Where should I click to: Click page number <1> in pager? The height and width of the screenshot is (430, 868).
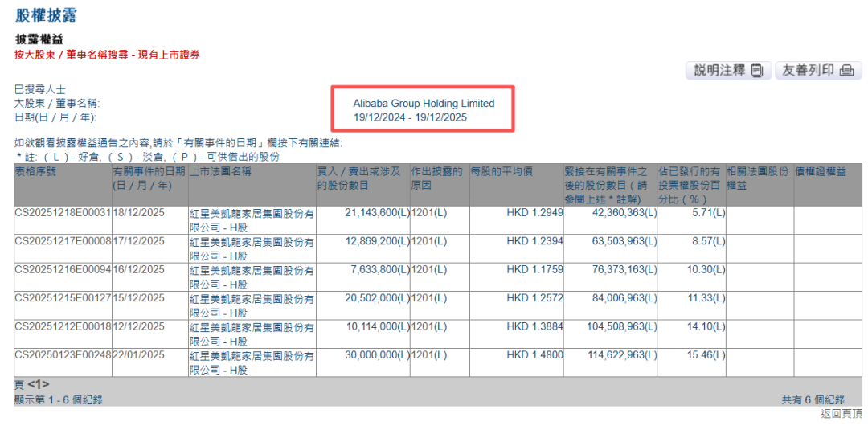pyautogui.click(x=39, y=384)
